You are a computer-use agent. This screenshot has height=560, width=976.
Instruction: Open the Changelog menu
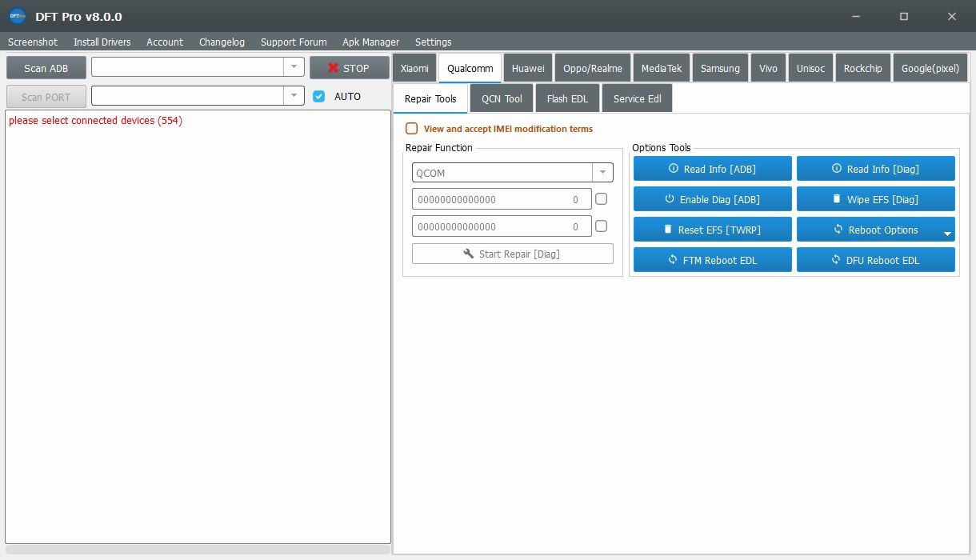(x=222, y=42)
